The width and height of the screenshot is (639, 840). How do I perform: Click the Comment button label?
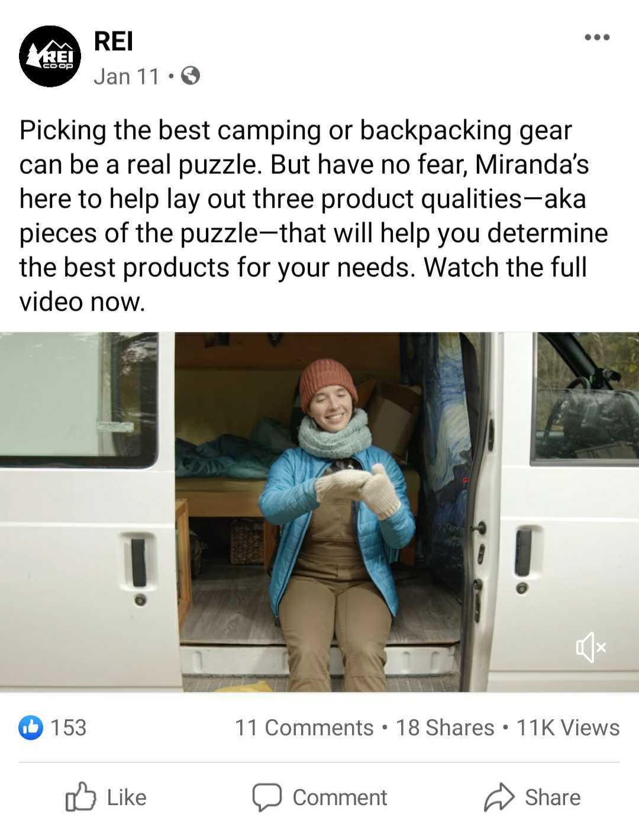(x=340, y=797)
